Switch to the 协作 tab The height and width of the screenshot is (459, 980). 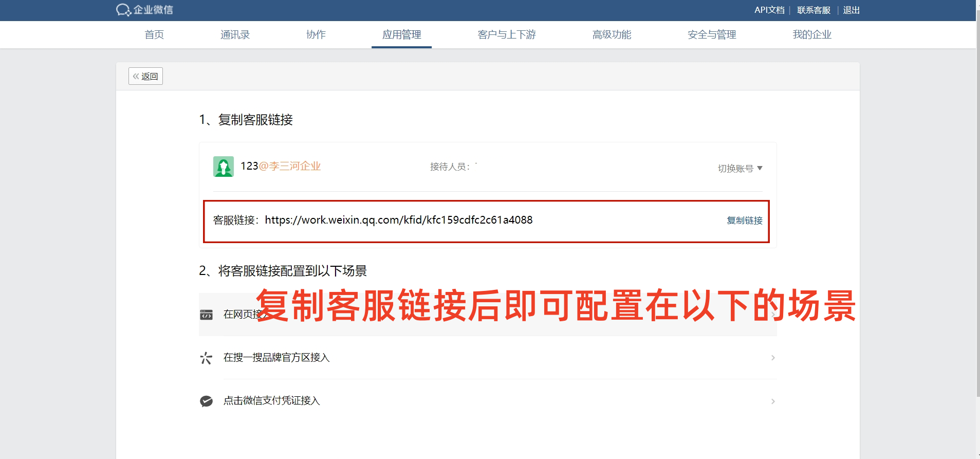point(316,34)
